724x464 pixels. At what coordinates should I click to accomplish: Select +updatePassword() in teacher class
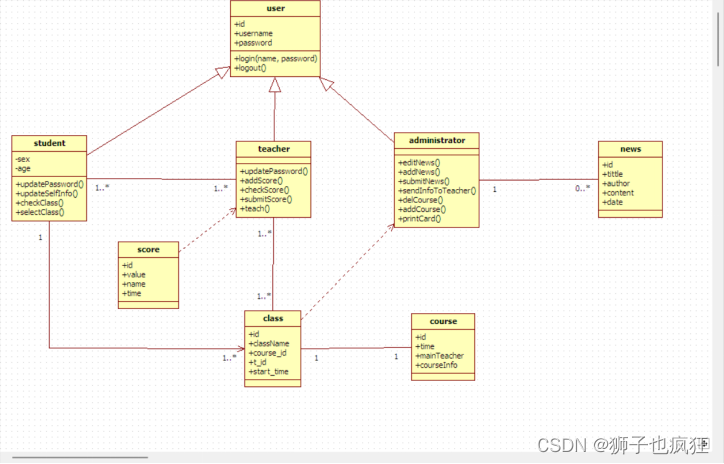pyautogui.click(x=274, y=171)
